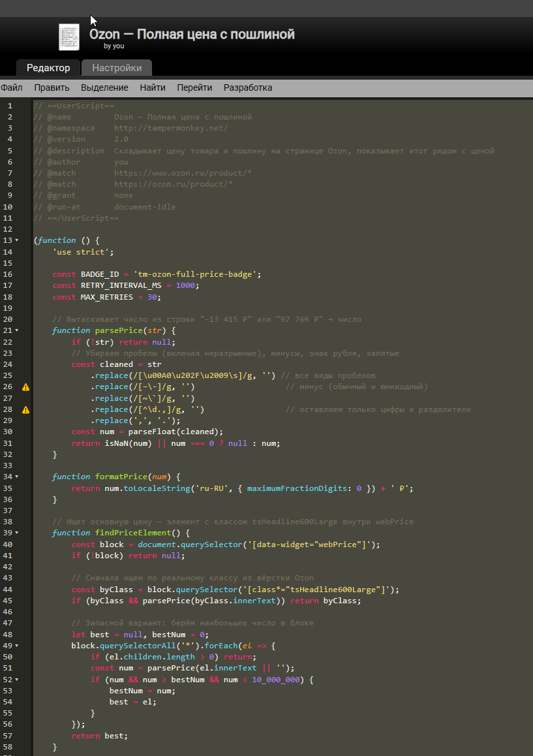Image resolution: width=533 pixels, height=756 pixels.
Task: Click the 10_000_000 number on line 52
Action: click(x=276, y=680)
